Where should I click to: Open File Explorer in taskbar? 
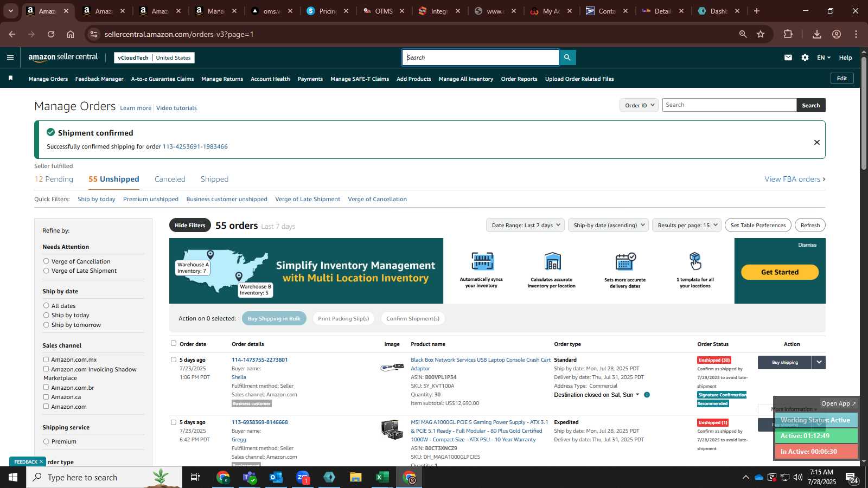[355, 477]
